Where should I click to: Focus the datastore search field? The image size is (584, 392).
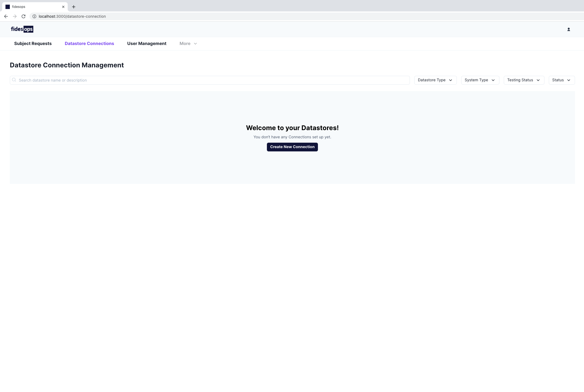click(x=213, y=80)
